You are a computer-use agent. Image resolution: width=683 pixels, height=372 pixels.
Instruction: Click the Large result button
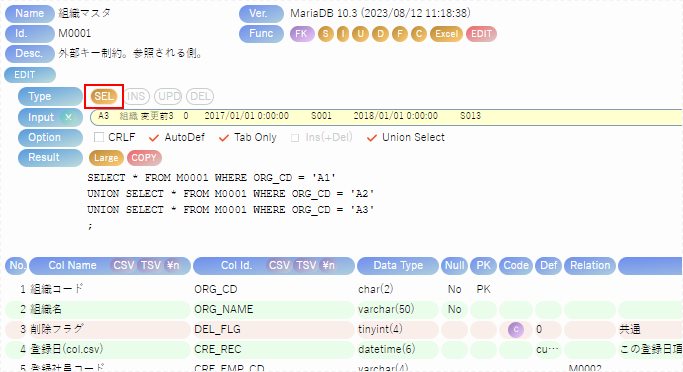click(x=106, y=158)
